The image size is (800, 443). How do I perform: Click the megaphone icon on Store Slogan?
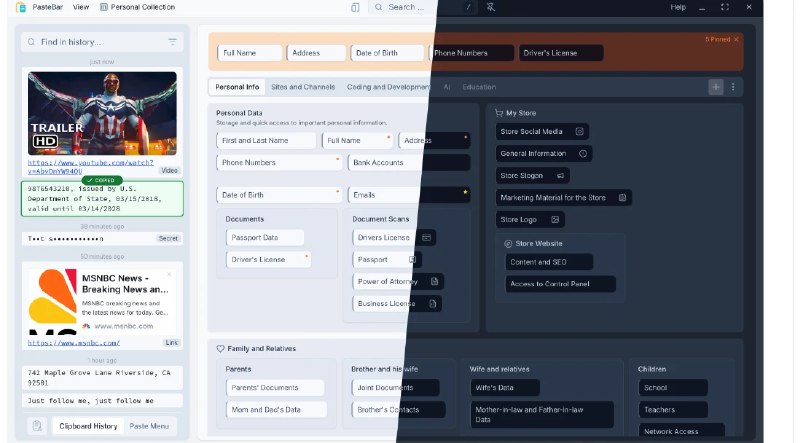560,175
